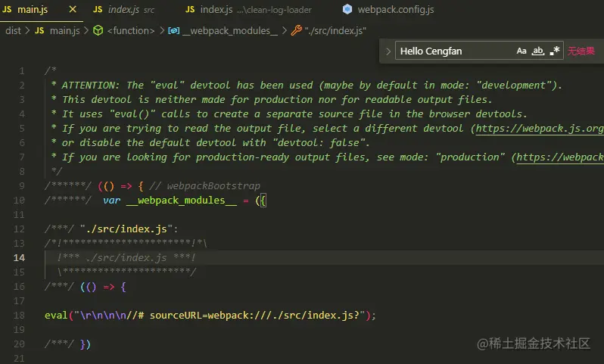The width and height of the screenshot is (604, 364).
Task: Switch to the webpack.config.js tab
Action: [x=395, y=10]
